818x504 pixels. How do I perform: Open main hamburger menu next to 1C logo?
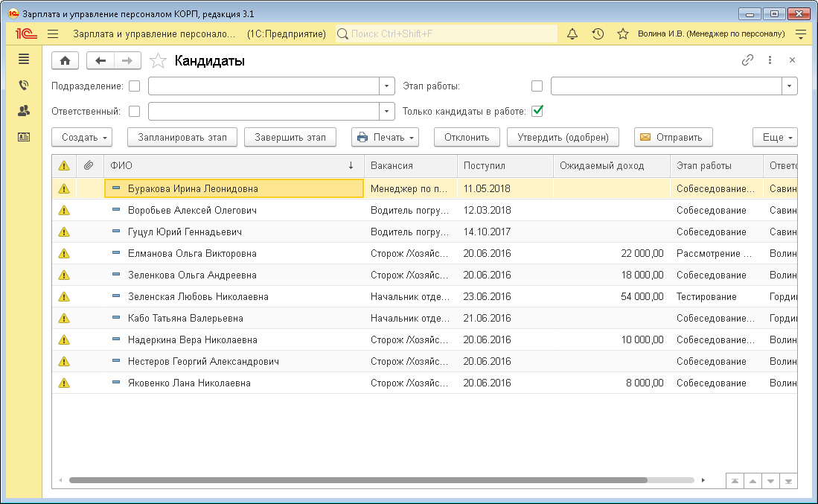pyautogui.click(x=53, y=34)
